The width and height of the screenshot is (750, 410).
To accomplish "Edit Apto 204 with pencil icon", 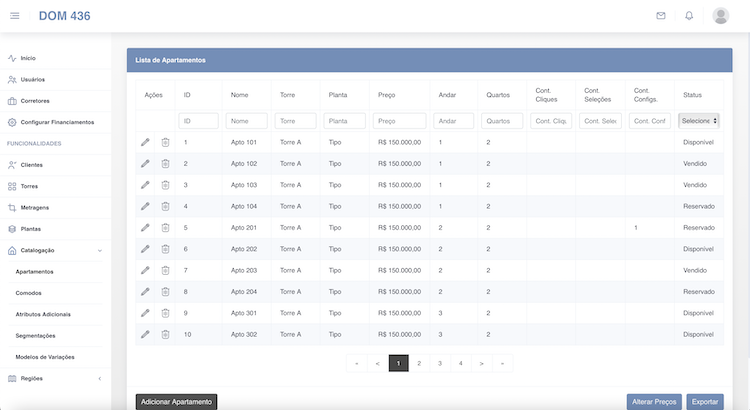I will click(x=145, y=291).
